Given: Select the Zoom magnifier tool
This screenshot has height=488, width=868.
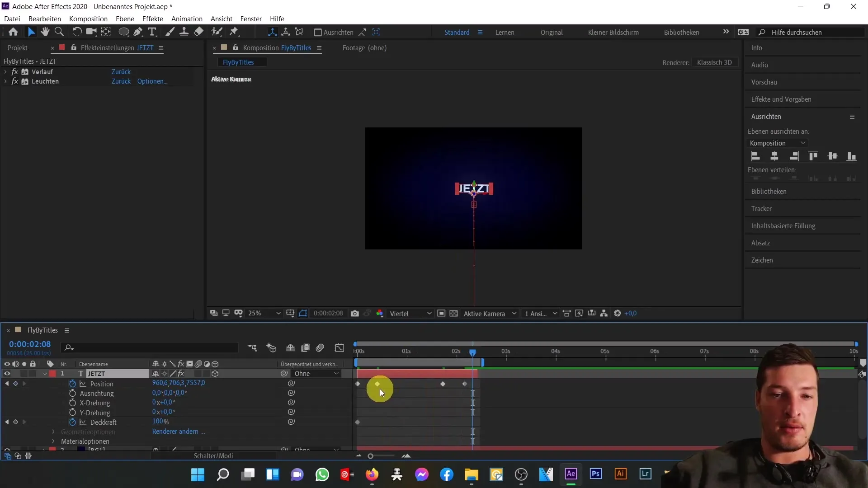Looking at the screenshot, I should (59, 32).
